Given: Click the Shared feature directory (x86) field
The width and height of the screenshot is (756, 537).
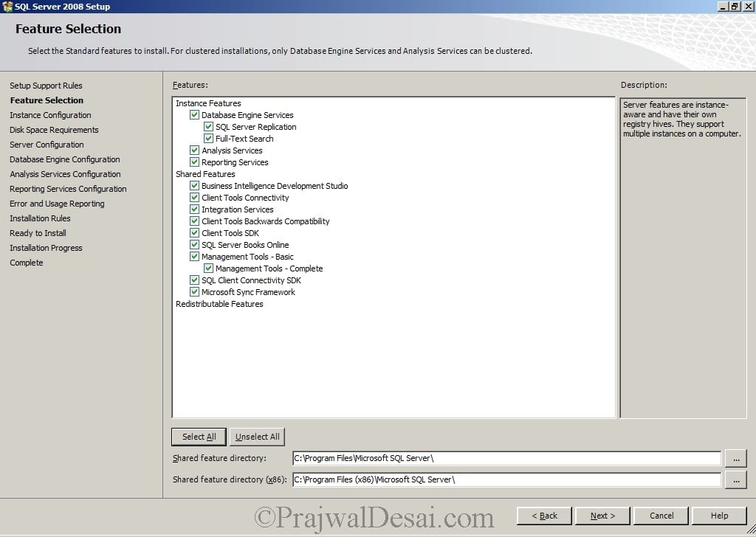Looking at the screenshot, I should 506,479.
